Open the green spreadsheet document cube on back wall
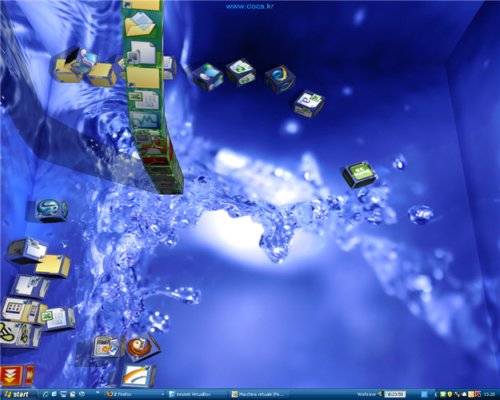This screenshot has height=400, width=500. (x=241, y=73)
